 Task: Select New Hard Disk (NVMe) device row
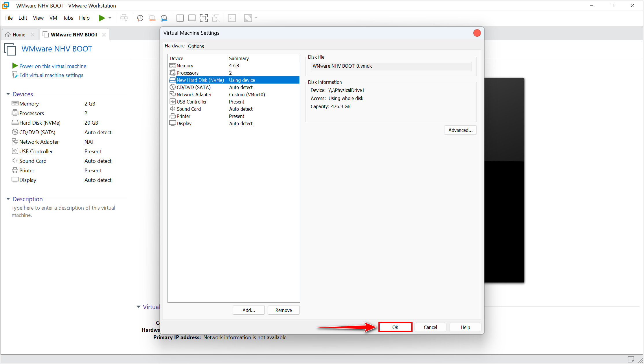[200, 80]
